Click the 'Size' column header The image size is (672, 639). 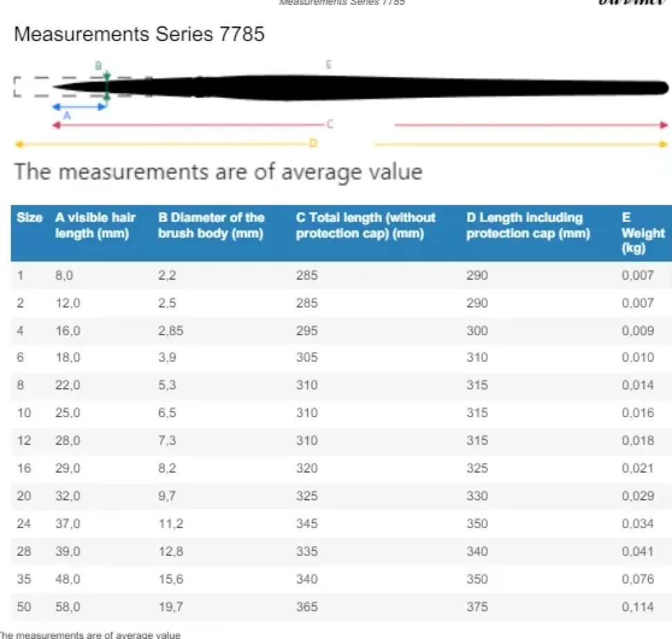(30, 218)
